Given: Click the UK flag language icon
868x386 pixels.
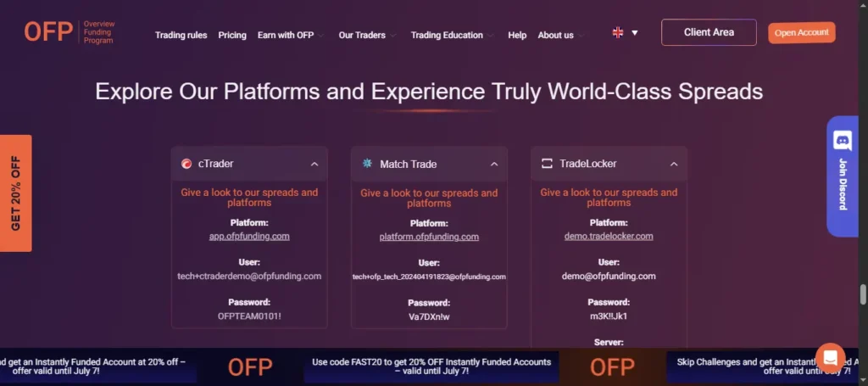Looking at the screenshot, I should (x=618, y=33).
